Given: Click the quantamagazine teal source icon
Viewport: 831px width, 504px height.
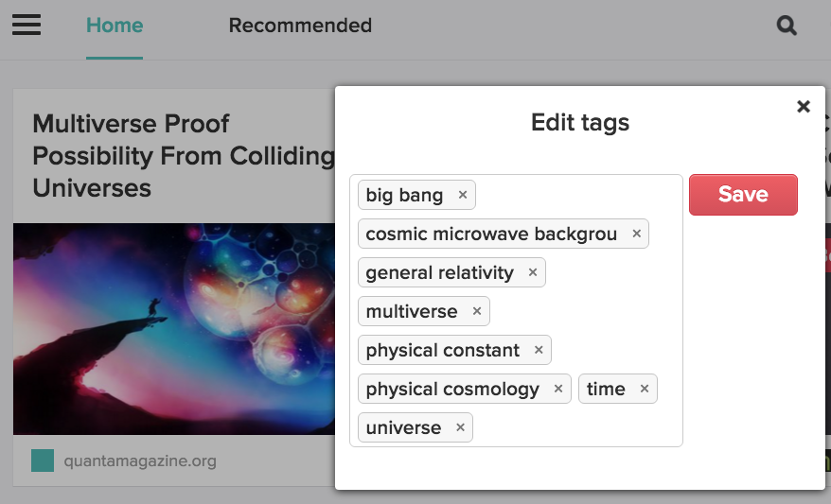Looking at the screenshot, I should (x=43, y=461).
